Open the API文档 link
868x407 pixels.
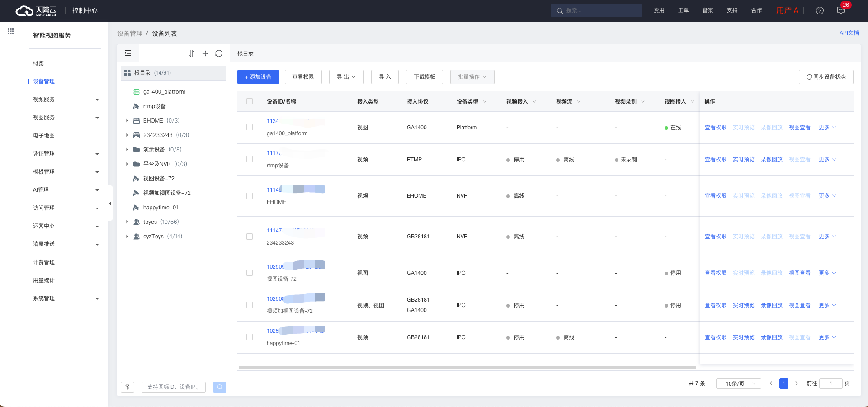(x=849, y=33)
